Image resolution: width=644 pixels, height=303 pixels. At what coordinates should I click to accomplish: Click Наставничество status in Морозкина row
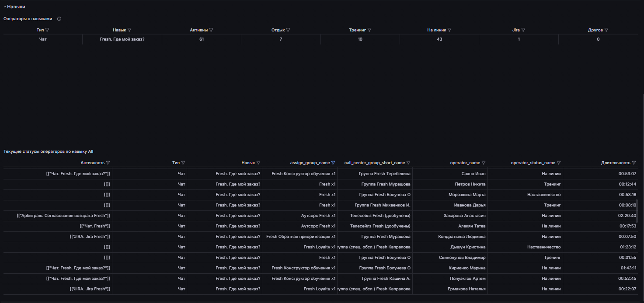[544, 195]
